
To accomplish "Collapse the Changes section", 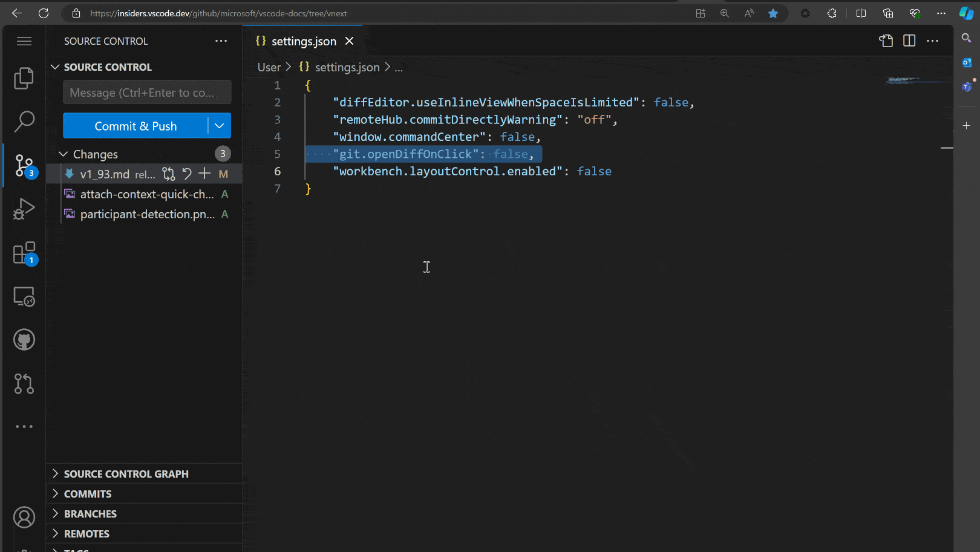I will 62,154.
